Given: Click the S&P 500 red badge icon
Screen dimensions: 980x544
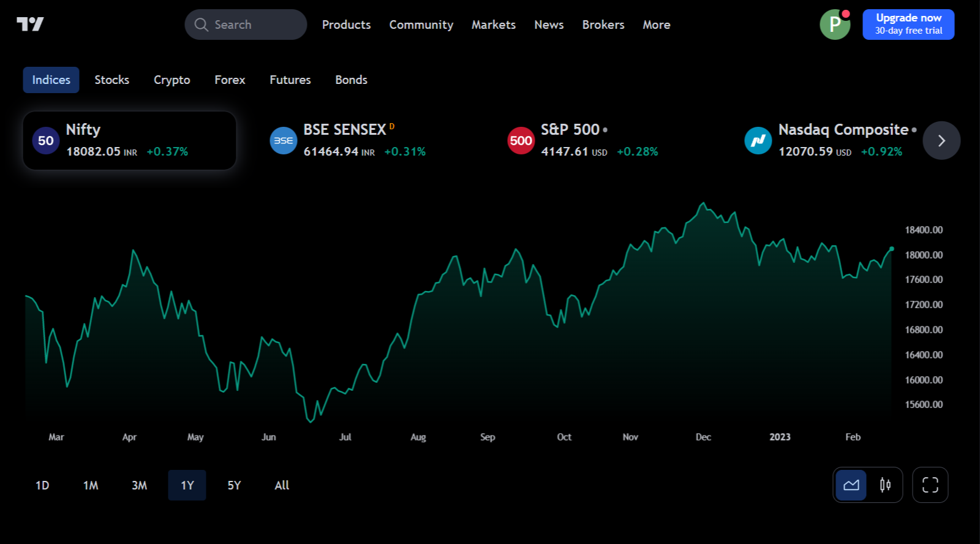Looking at the screenshot, I should point(521,140).
